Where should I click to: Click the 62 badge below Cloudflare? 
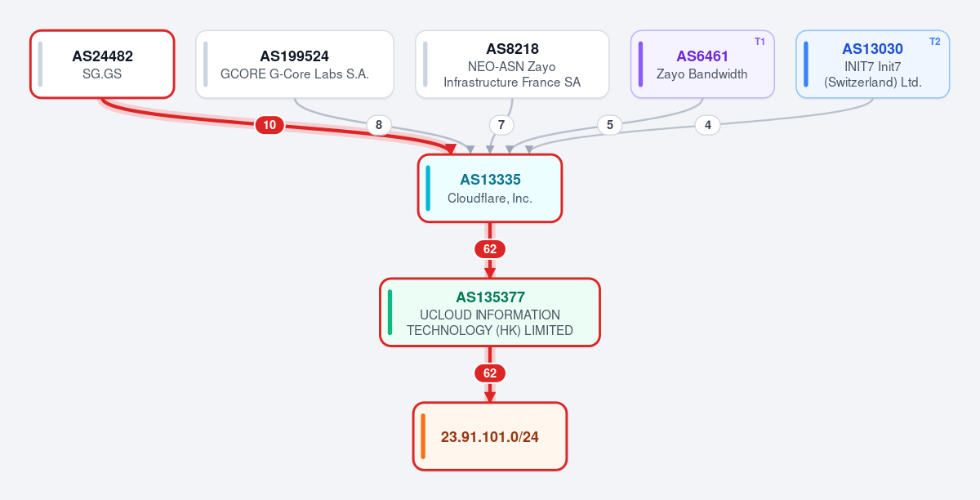(490, 249)
